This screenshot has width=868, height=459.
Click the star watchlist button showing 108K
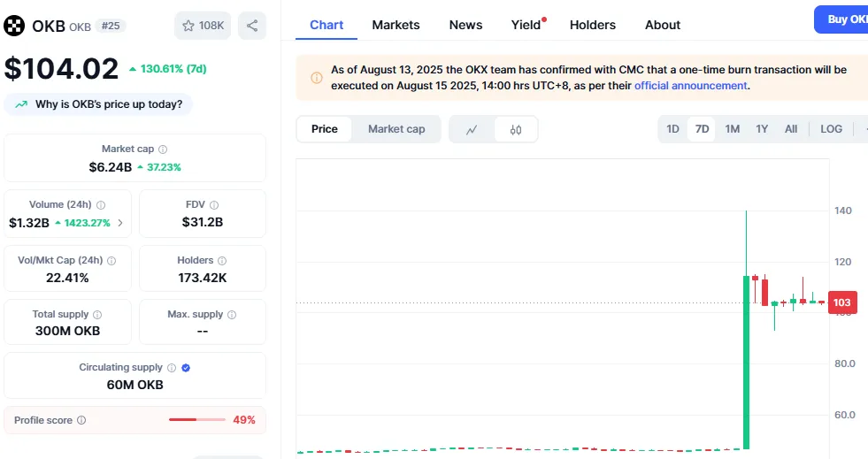203,26
